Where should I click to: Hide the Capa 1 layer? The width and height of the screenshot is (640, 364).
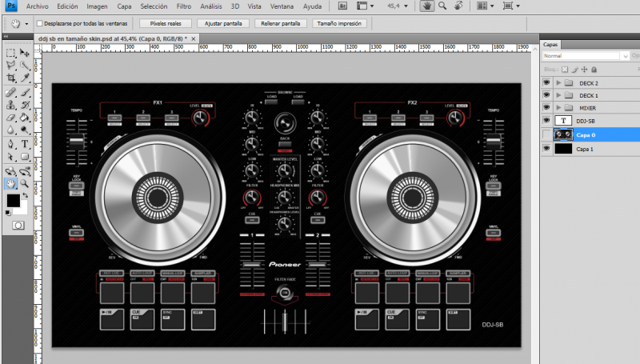546,149
